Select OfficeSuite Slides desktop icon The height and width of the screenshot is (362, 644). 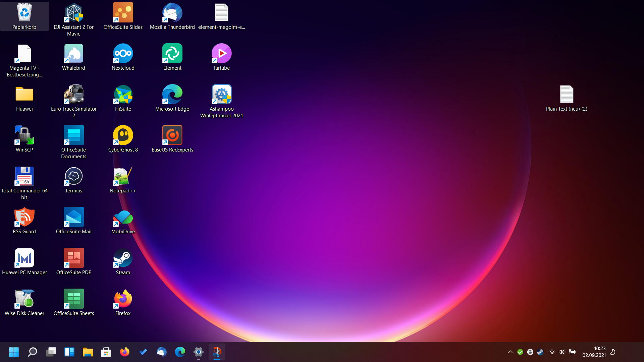pos(123,16)
